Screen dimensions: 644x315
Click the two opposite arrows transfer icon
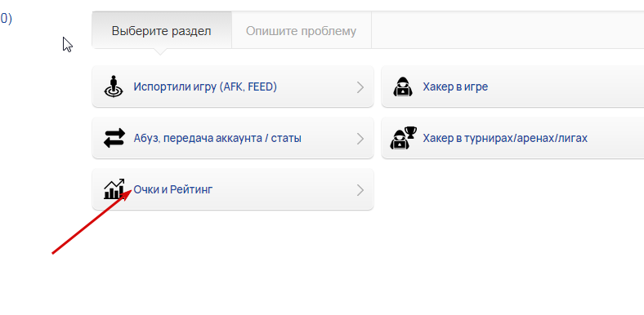[x=114, y=138]
